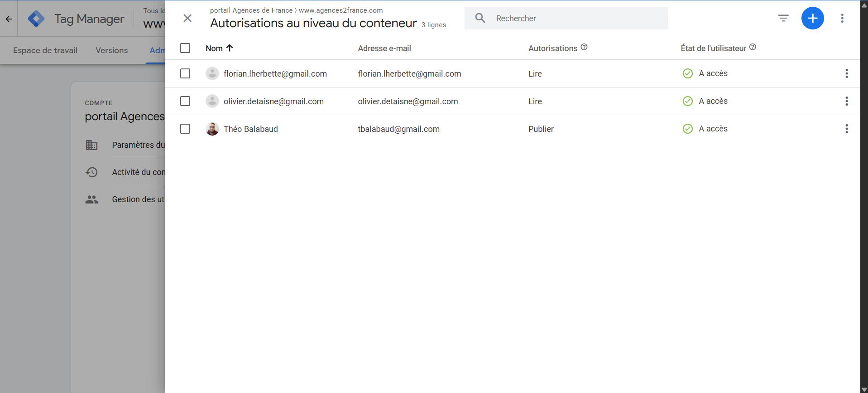Open row menu for olivier.detaisne user

click(x=846, y=101)
